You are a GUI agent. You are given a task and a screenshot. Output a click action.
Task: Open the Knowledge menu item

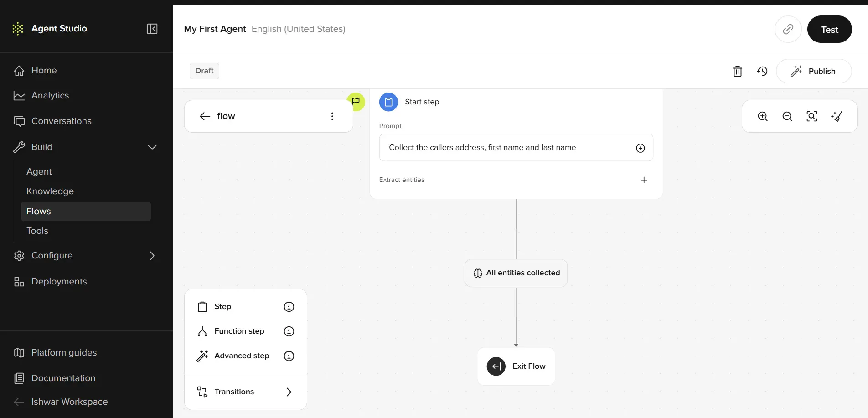click(x=50, y=191)
